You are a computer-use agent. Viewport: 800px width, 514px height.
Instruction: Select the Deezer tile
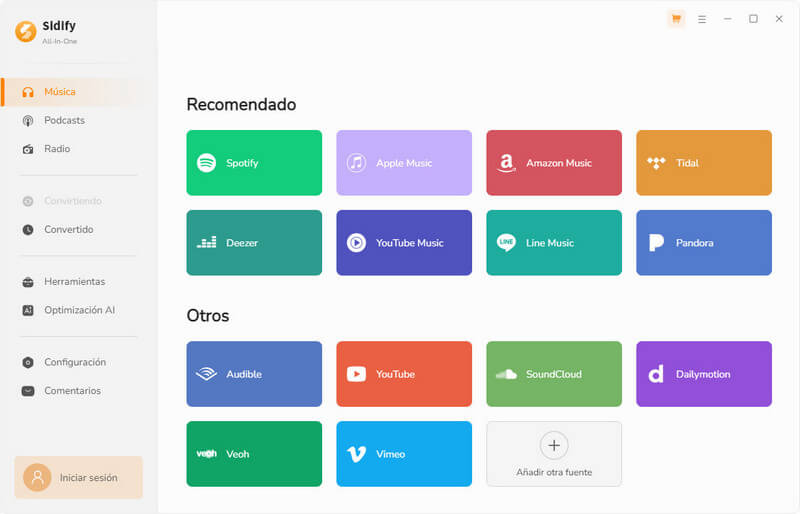point(254,242)
